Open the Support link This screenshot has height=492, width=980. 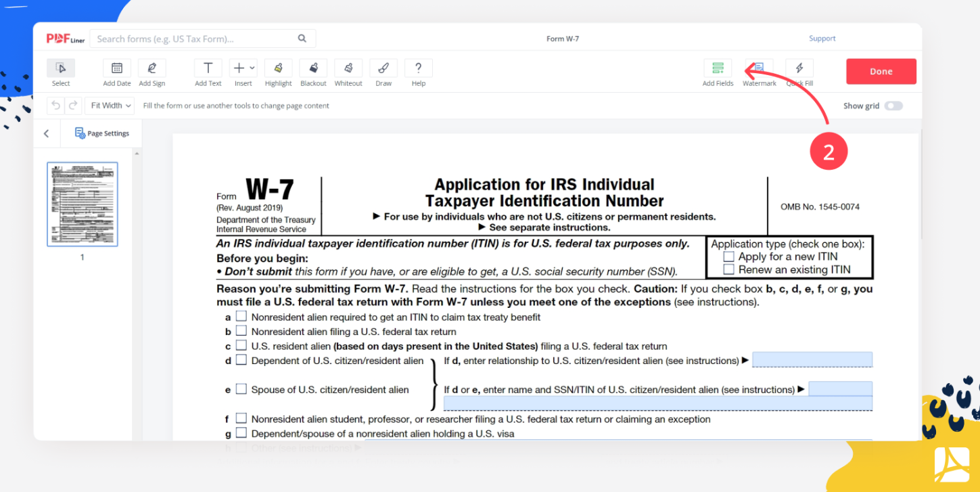[x=822, y=39]
